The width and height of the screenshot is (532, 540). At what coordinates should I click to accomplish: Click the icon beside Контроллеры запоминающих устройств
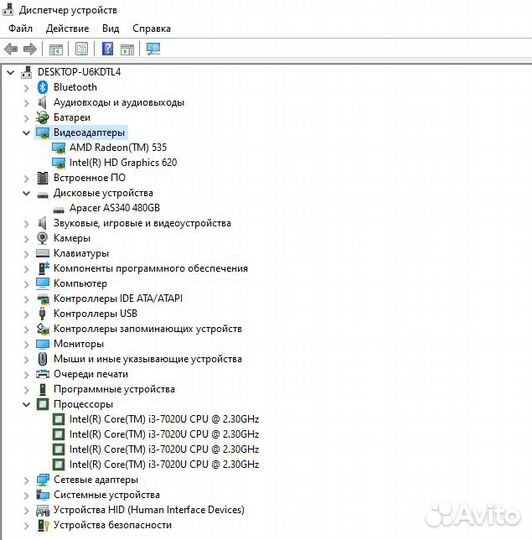pos(43,329)
